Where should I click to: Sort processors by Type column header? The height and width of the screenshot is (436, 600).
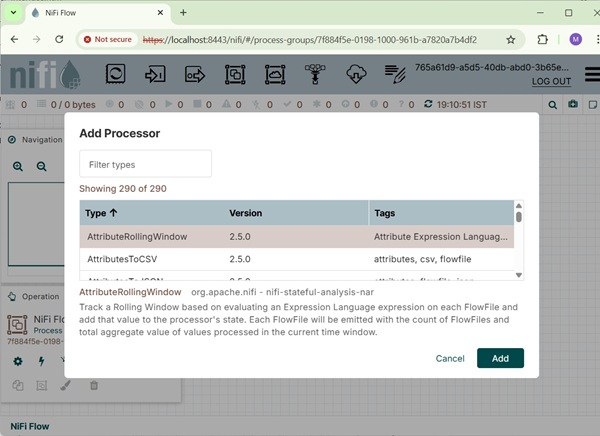pos(101,213)
